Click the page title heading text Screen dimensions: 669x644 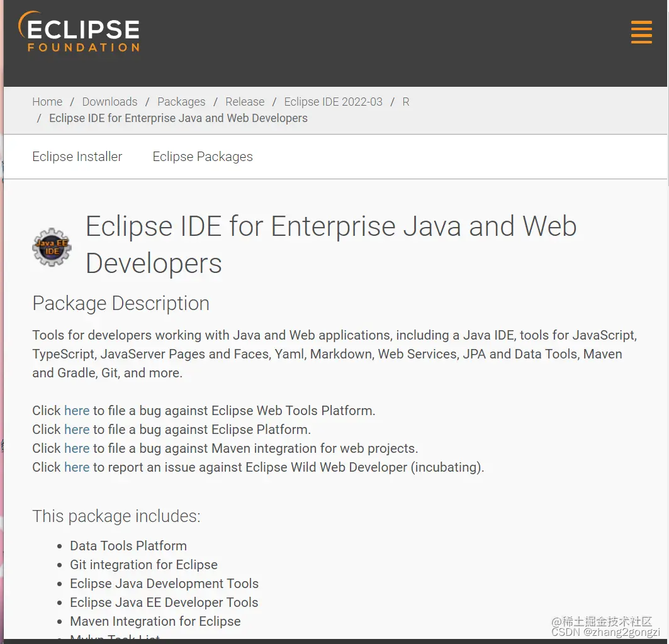[x=331, y=245]
